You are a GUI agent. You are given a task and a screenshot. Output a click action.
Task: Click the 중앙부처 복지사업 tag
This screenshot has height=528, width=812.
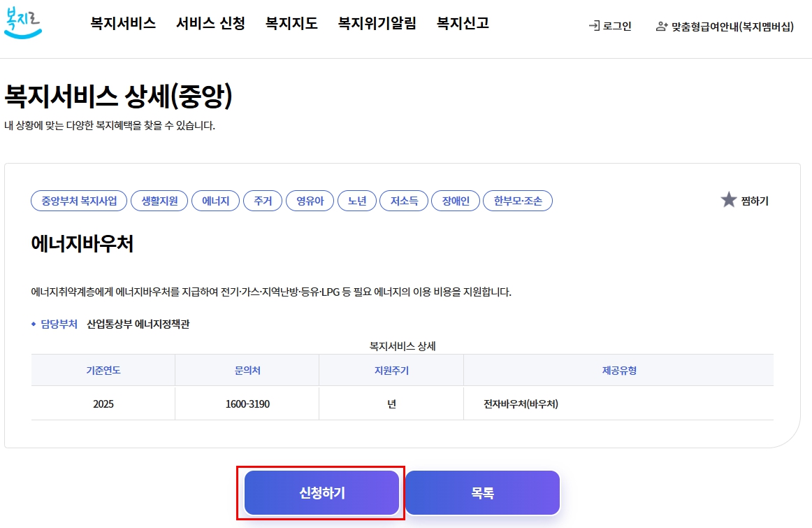[78, 201]
